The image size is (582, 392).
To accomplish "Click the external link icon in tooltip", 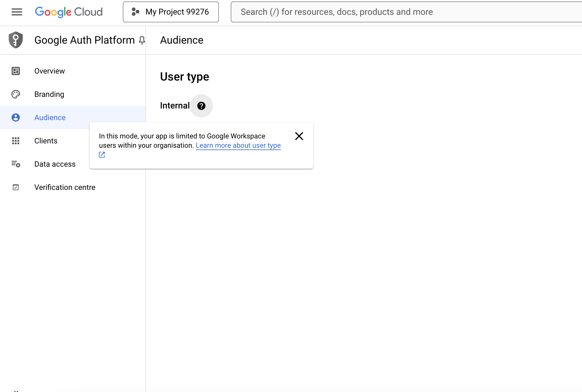I will tap(102, 155).
